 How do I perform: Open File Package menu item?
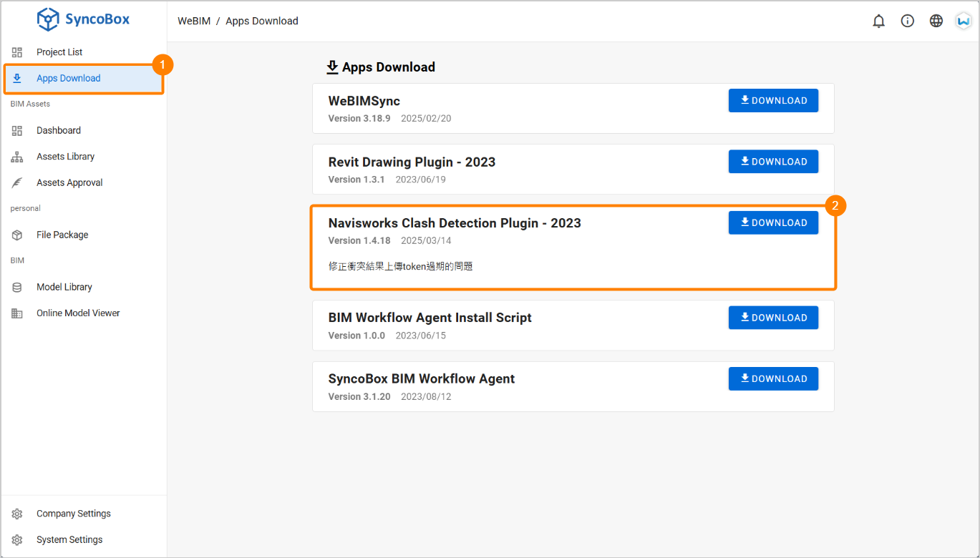pyautogui.click(x=84, y=235)
